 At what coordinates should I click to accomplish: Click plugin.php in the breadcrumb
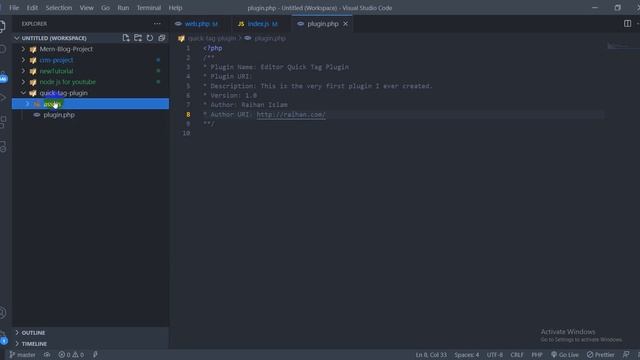click(270, 38)
